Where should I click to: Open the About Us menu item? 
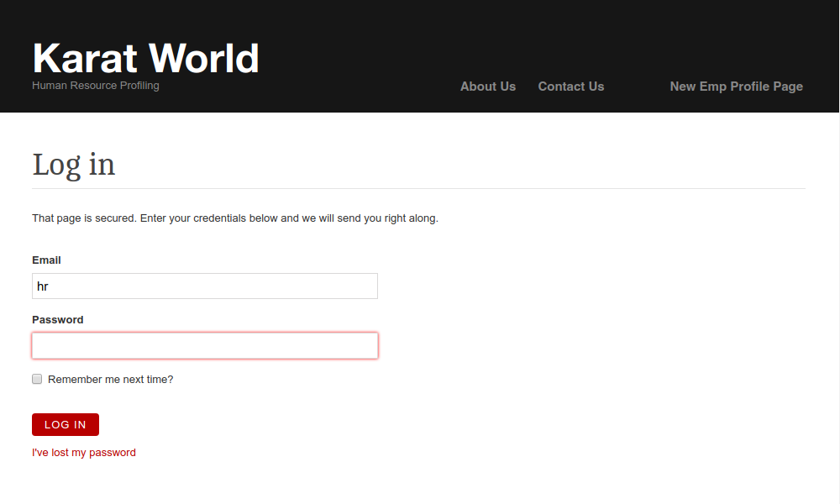point(487,87)
